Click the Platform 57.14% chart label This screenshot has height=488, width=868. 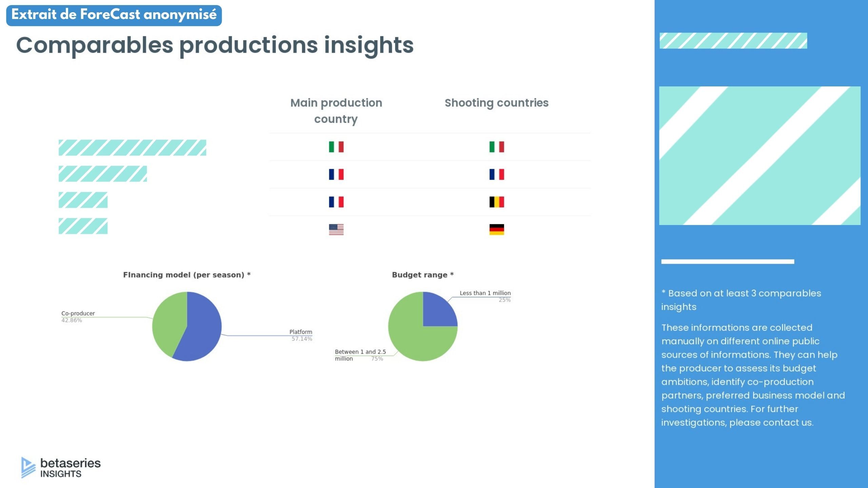tap(300, 335)
